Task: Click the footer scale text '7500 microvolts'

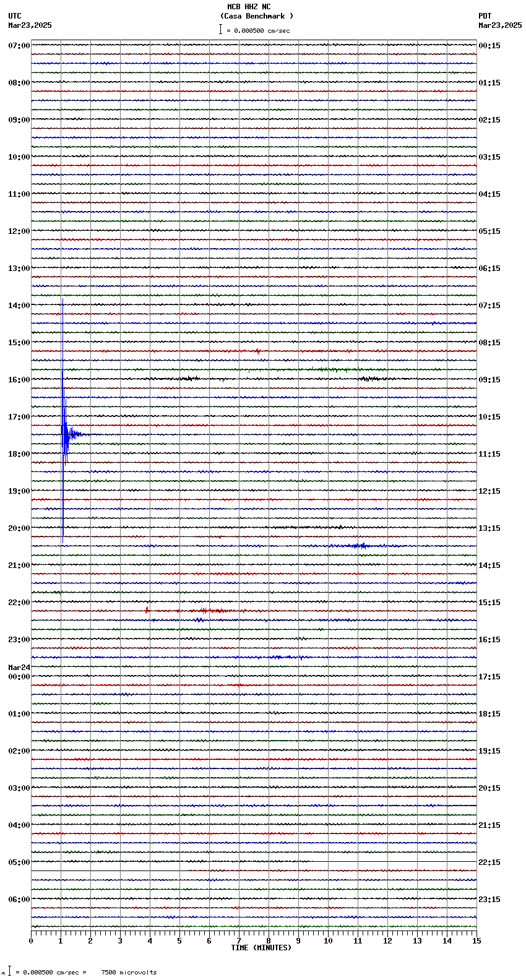Action: click(129, 973)
